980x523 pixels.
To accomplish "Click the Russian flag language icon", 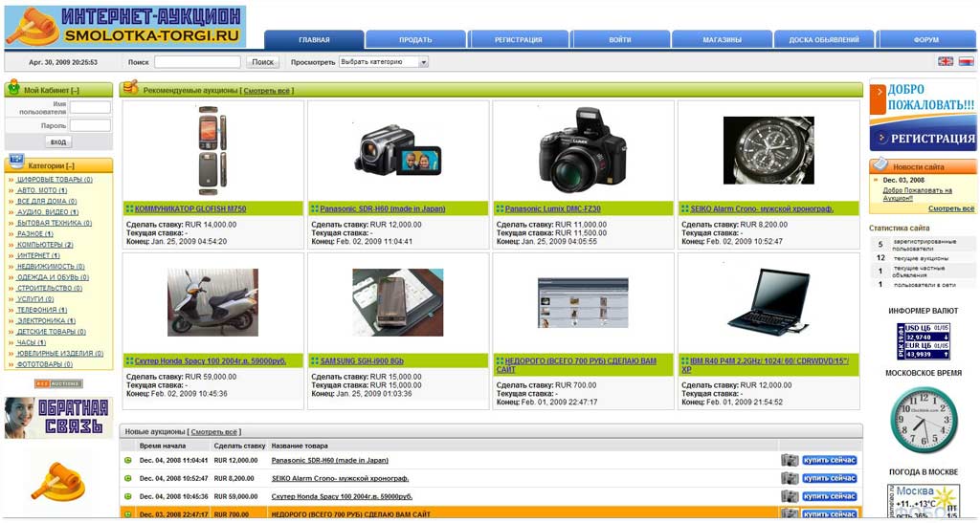I will click(967, 61).
